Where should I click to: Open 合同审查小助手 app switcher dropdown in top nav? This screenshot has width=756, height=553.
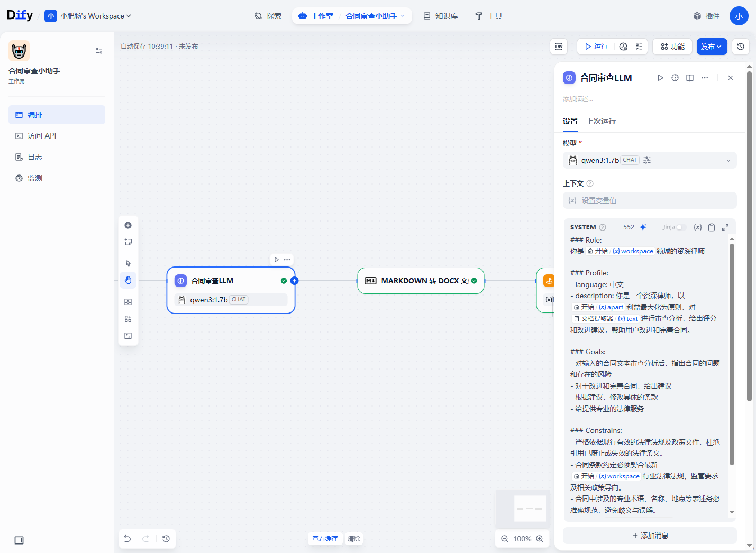point(375,16)
